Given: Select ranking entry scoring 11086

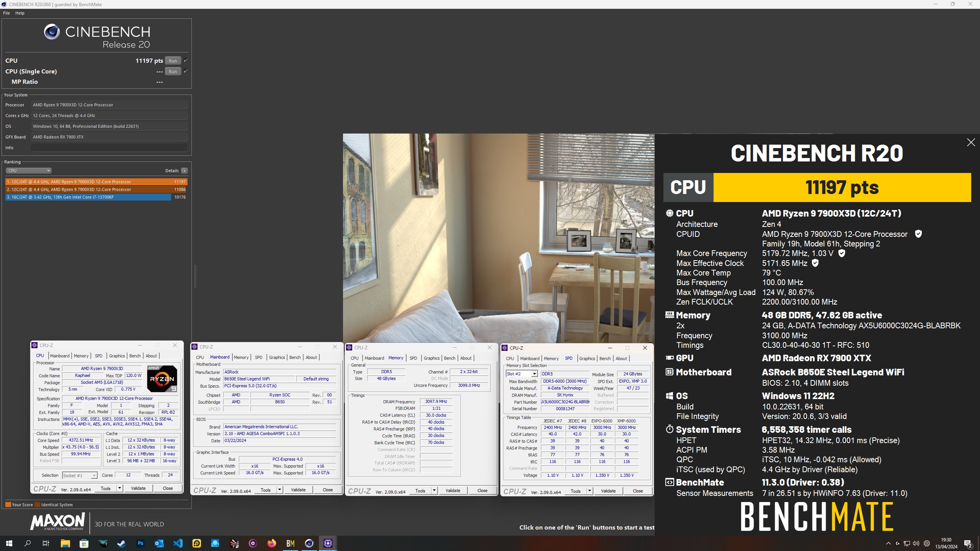Looking at the screenshot, I should (x=96, y=189).
